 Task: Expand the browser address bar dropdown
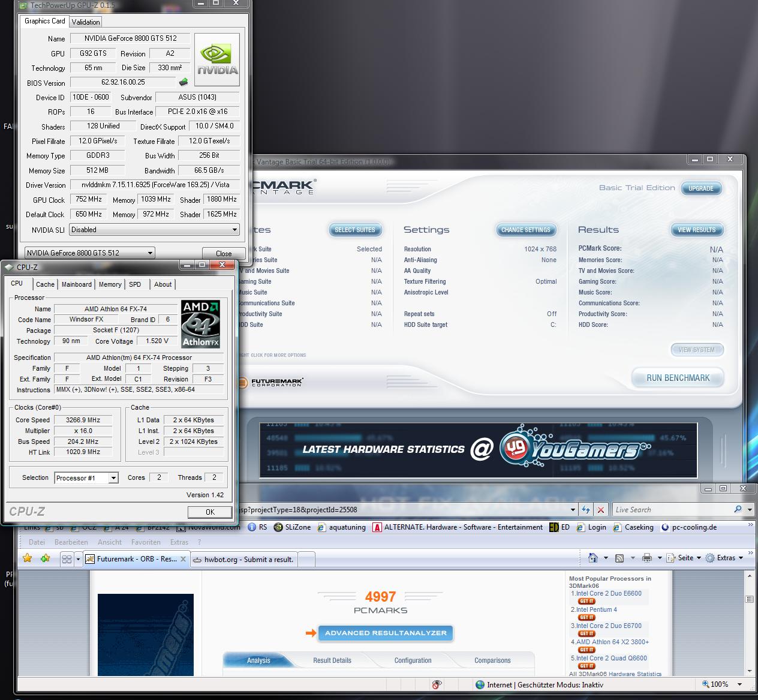click(573, 509)
